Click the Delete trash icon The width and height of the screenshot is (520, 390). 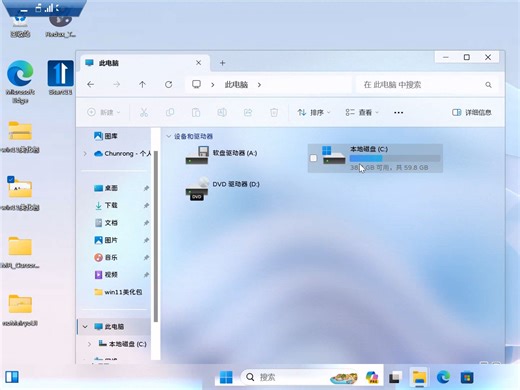click(274, 112)
